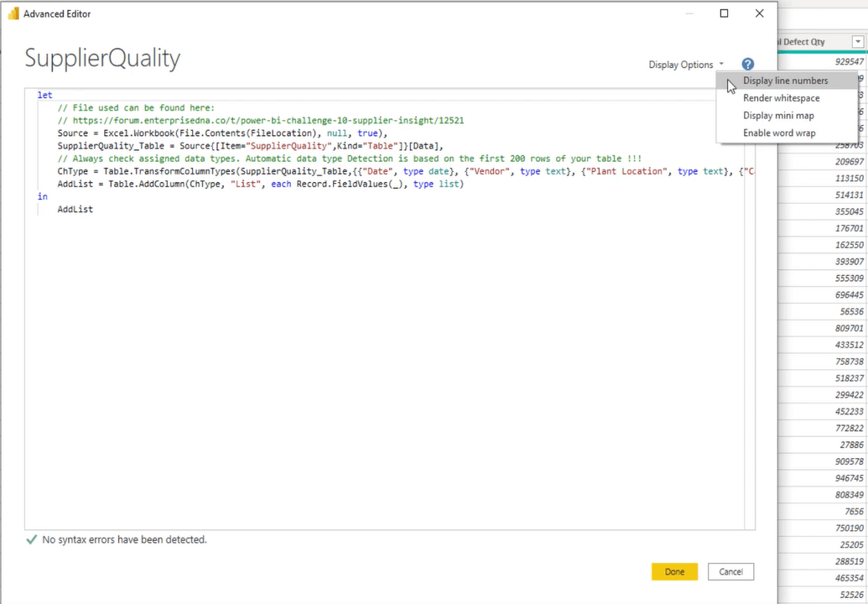Click the Cancel button

[x=730, y=572]
